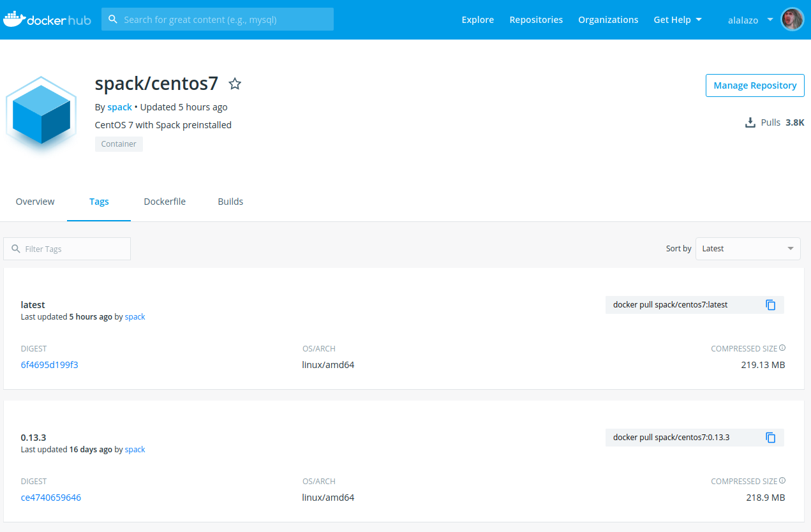This screenshot has width=811, height=532.
Task: Go to Explore page
Action: [x=478, y=20]
